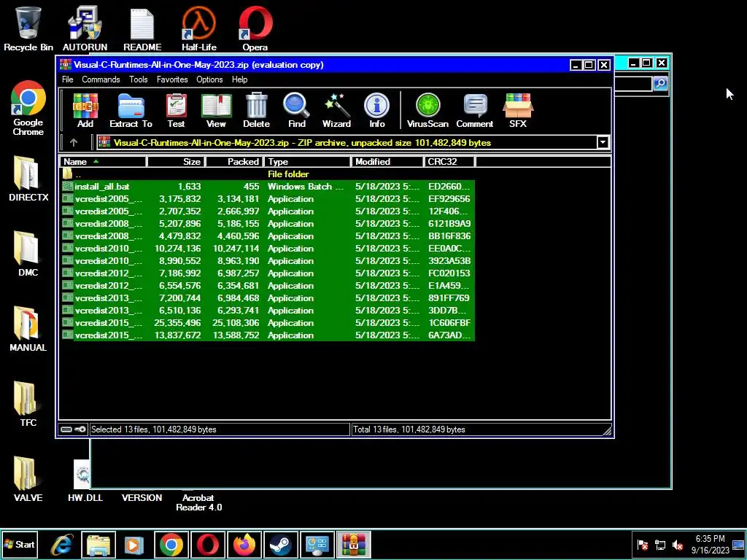Image resolution: width=747 pixels, height=560 pixels.
Task: Sort by the Size column header
Action: [176, 162]
